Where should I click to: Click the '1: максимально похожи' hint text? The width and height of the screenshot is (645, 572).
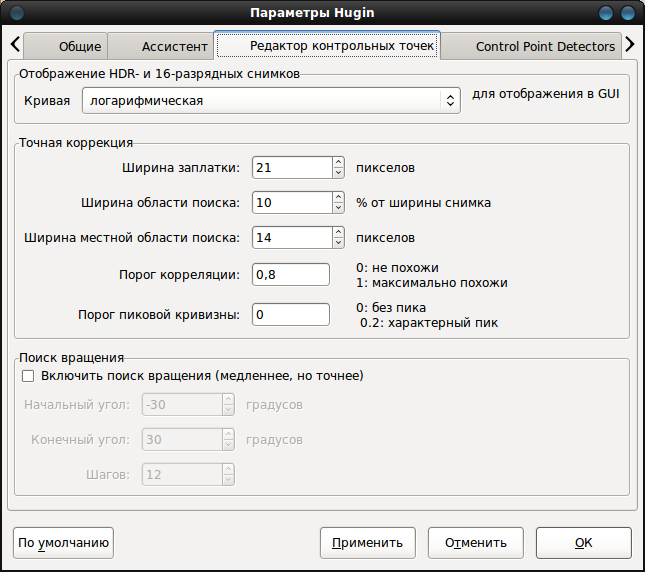[x=432, y=283]
